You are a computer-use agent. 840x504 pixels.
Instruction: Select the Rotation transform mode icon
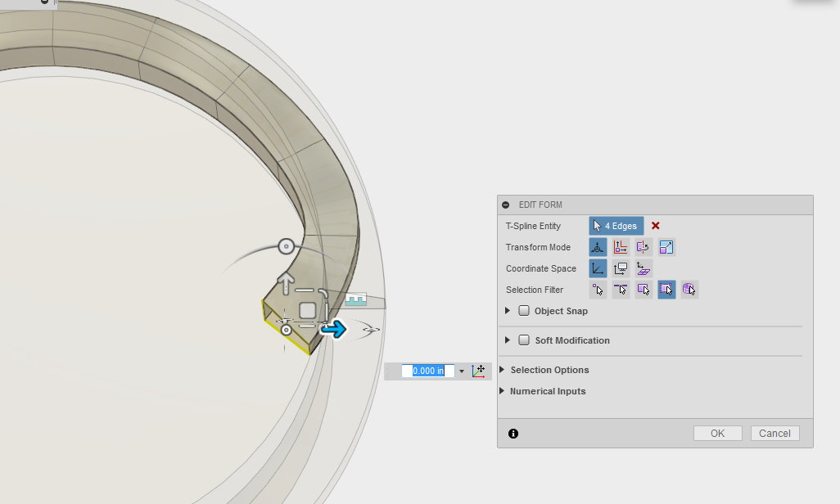(x=643, y=247)
